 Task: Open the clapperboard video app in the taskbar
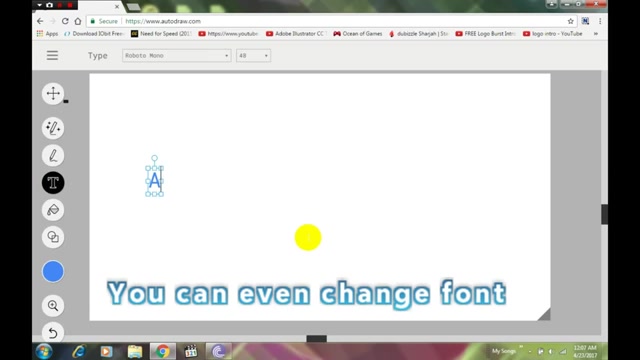(x=191, y=351)
